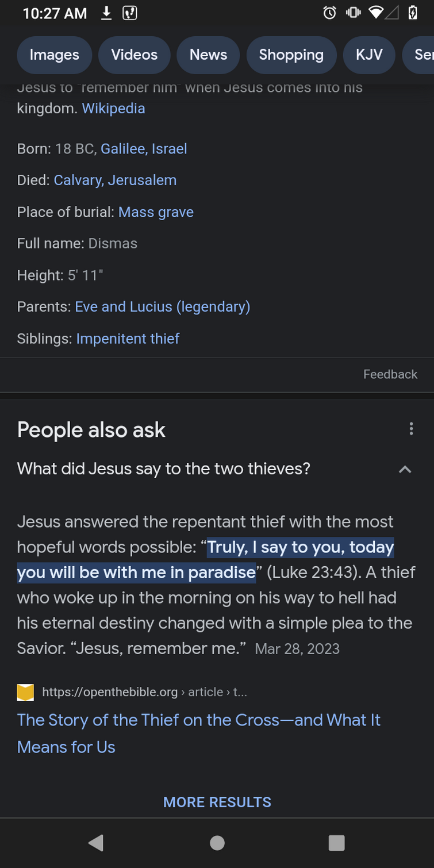The height and width of the screenshot is (868, 434).
Task: Switch to the Images search tab
Action: [x=54, y=55]
